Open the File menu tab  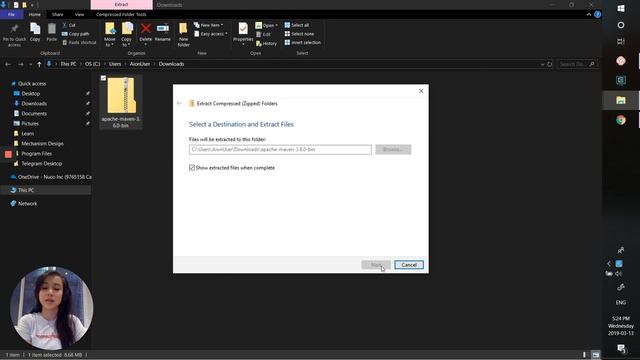pos(11,14)
